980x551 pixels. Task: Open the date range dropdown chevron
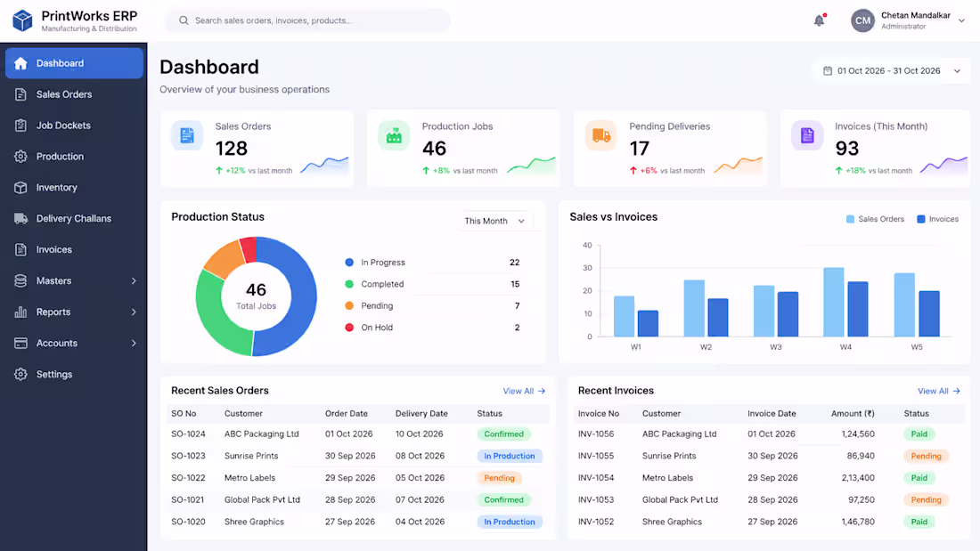(957, 71)
